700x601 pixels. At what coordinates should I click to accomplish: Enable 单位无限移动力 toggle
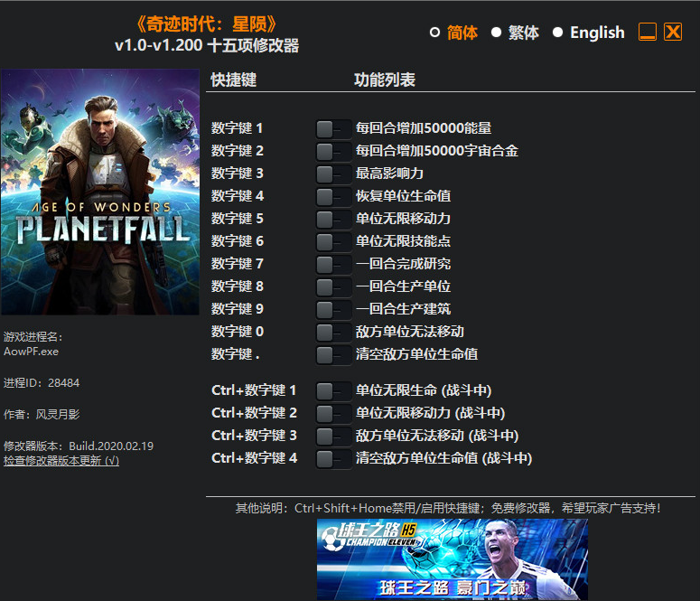tap(333, 220)
